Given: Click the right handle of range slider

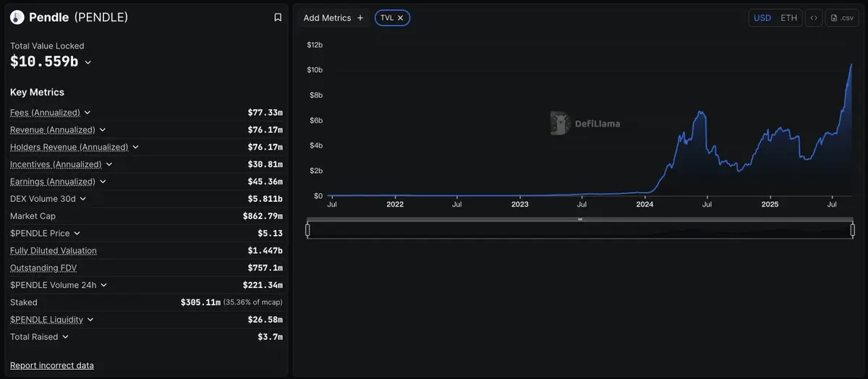Looking at the screenshot, I should click(x=852, y=230).
